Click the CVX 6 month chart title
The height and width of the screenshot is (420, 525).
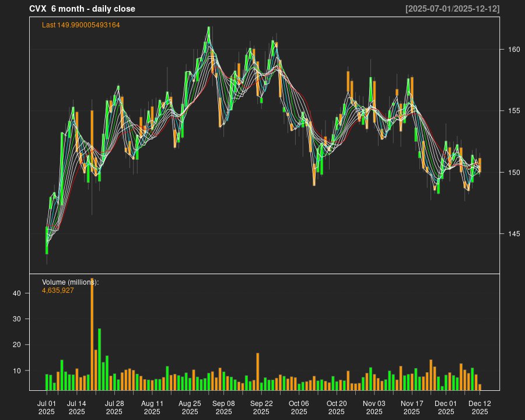click(x=82, y=9)
